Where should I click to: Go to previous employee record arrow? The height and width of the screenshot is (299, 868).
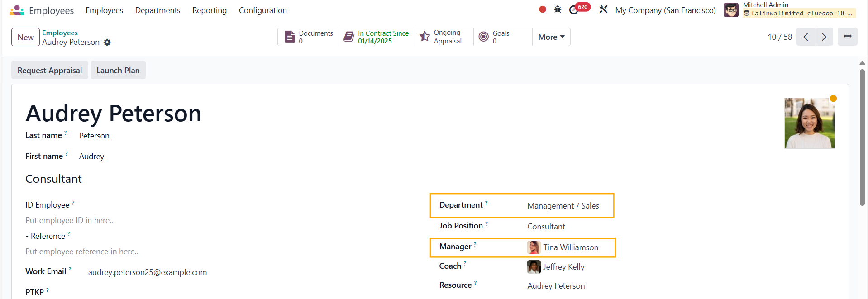click(806, 37)
